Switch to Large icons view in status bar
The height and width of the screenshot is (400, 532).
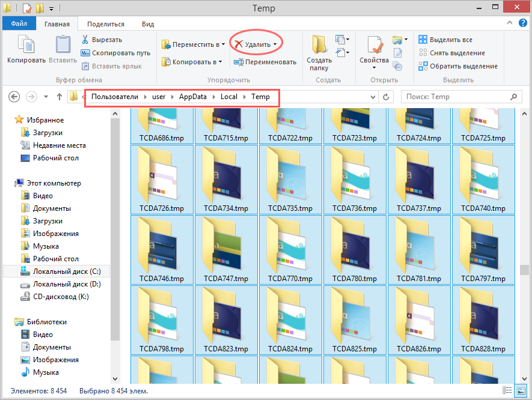pos(521,390)
